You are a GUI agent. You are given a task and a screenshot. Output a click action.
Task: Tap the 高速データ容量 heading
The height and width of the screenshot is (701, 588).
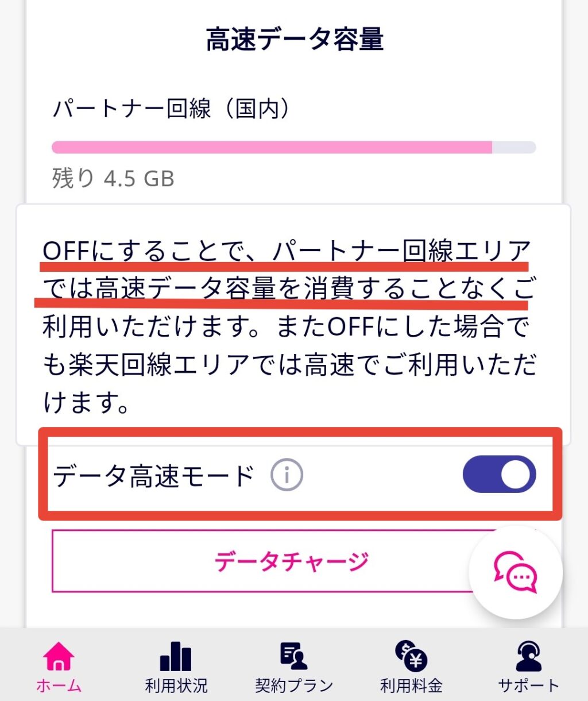click(x=294, y=40)
